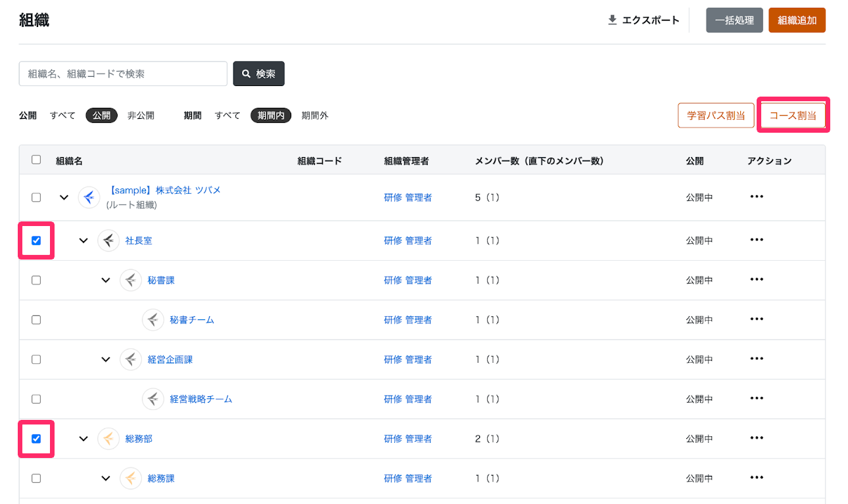Open the actions ellipsis for 経営戦略チーム

tap(757, 398)
